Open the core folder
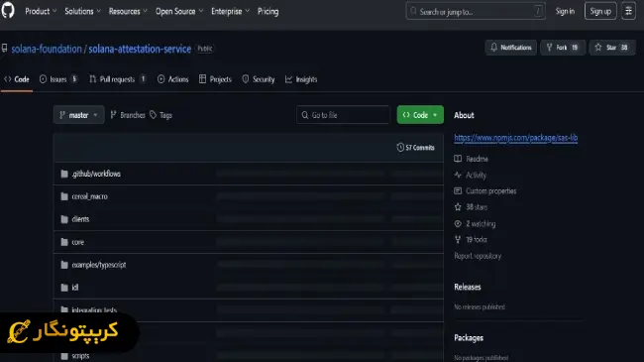Screen dimensions: 644x362 tap(77, 242)
